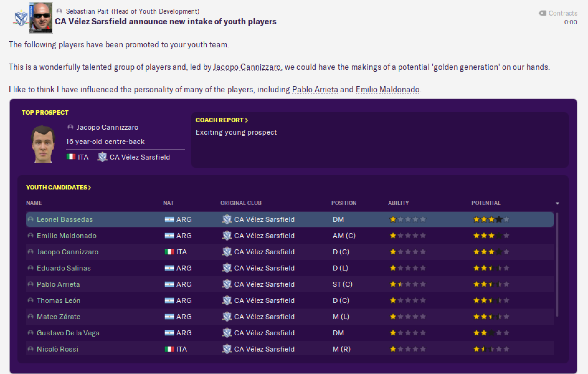Open the Jacopo Cannizzaro link in message text
The width and height of the screenshot is (588, 374).
247,67
